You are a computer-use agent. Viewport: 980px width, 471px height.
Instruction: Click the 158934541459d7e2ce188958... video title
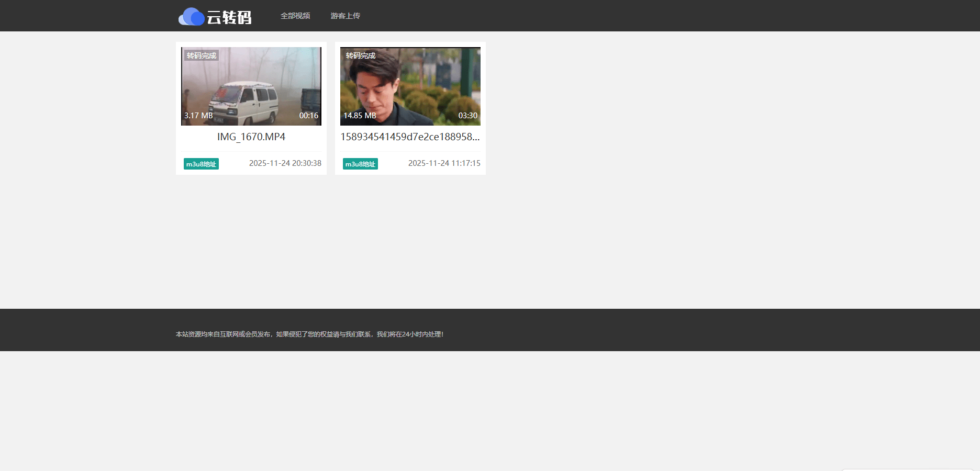tap(410, 137)
